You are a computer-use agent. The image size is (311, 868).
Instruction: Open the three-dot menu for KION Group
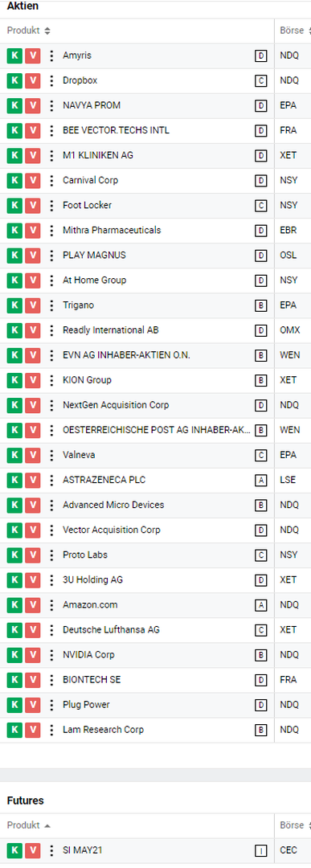coord(51,380)
